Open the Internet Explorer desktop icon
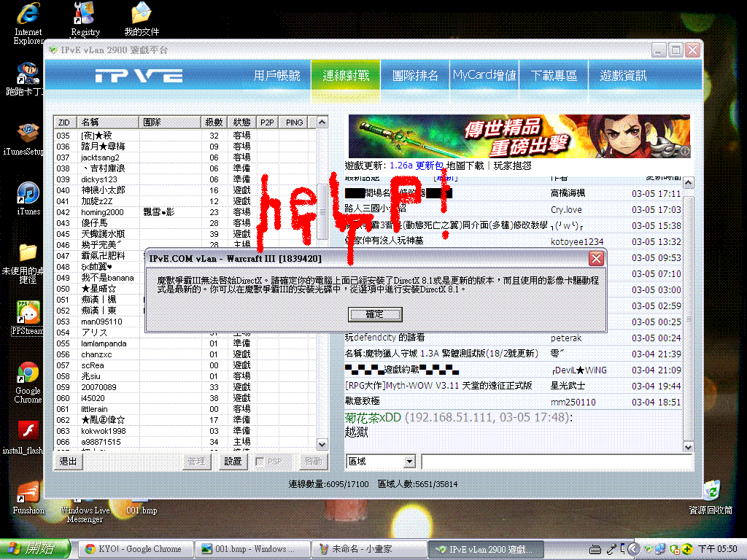 point(28,16)
